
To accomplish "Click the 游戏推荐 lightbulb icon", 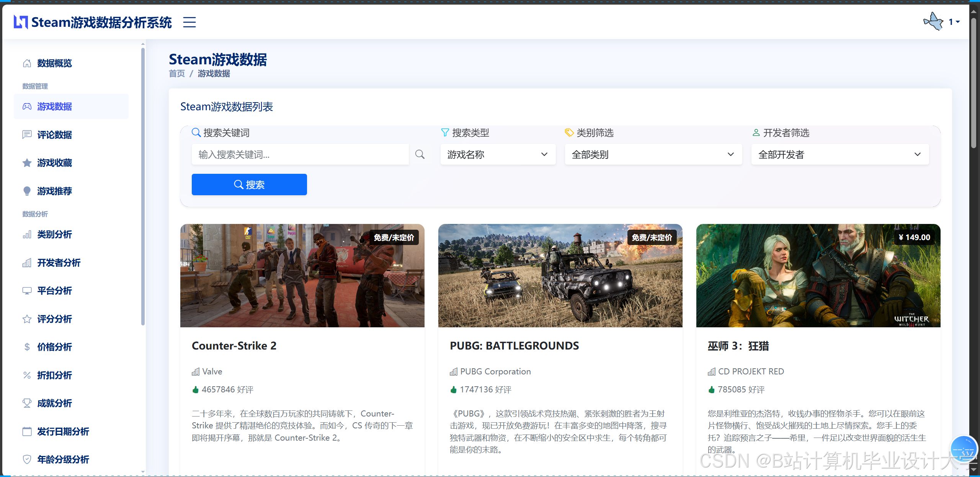I will point(26,191).
